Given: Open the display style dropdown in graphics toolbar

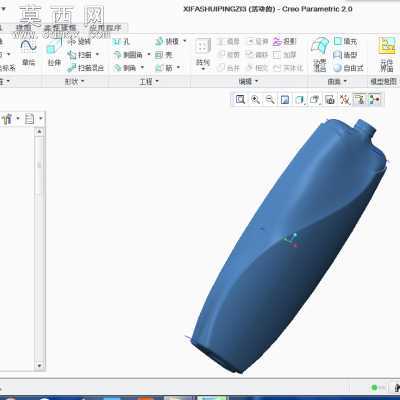Looking at the screenshot, I should pos(300,99).
